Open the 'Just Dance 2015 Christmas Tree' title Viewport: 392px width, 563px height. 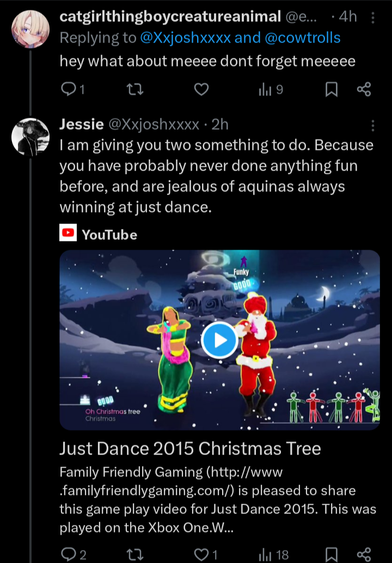click(x=190, y=449)
